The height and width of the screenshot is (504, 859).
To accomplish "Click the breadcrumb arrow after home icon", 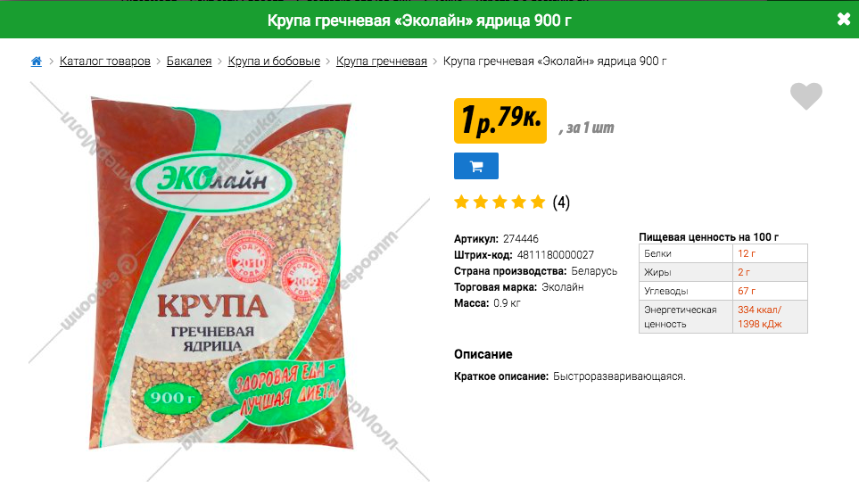I will (51, 62).
